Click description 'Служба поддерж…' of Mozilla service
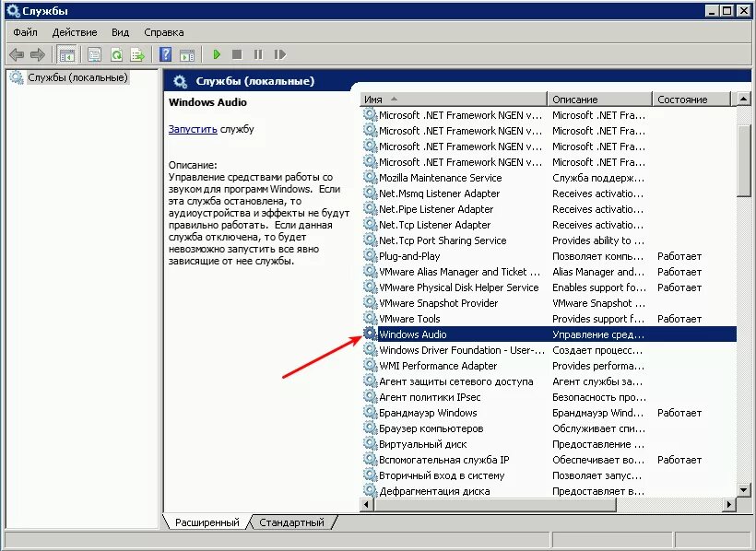The height and width of the screenshot is (551, 756). pos(598,178)
